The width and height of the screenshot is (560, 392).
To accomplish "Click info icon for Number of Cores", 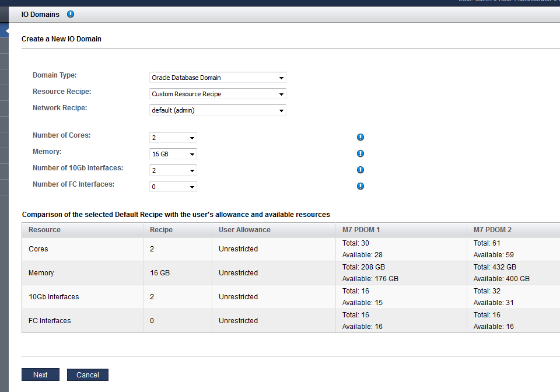I will coord(360,137).
